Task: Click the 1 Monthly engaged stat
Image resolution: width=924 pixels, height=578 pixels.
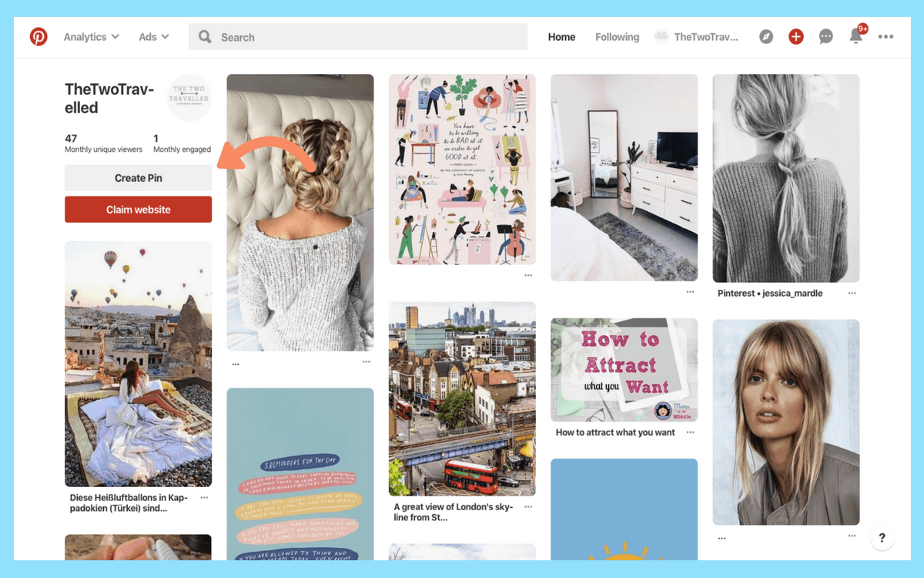Action: pos(182,144)
